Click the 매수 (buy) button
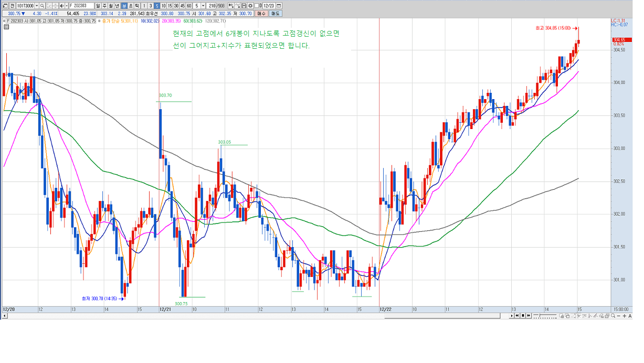Viewport: 644px width, 363px height. pos(262,14)
